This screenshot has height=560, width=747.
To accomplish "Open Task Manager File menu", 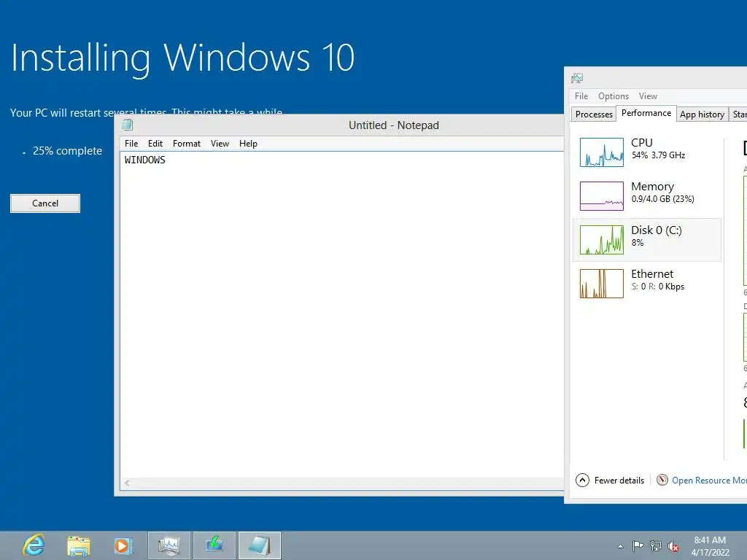I will [581, 96].
